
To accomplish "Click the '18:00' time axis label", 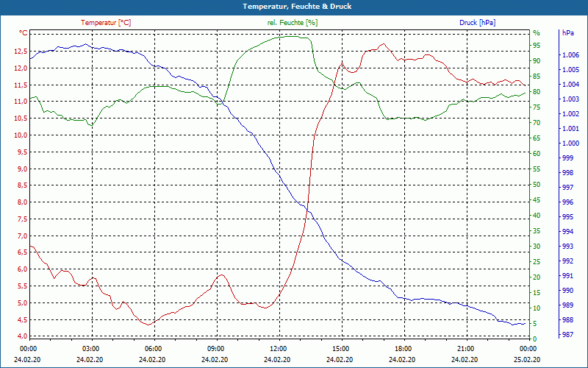I will [x=403, y=348].
